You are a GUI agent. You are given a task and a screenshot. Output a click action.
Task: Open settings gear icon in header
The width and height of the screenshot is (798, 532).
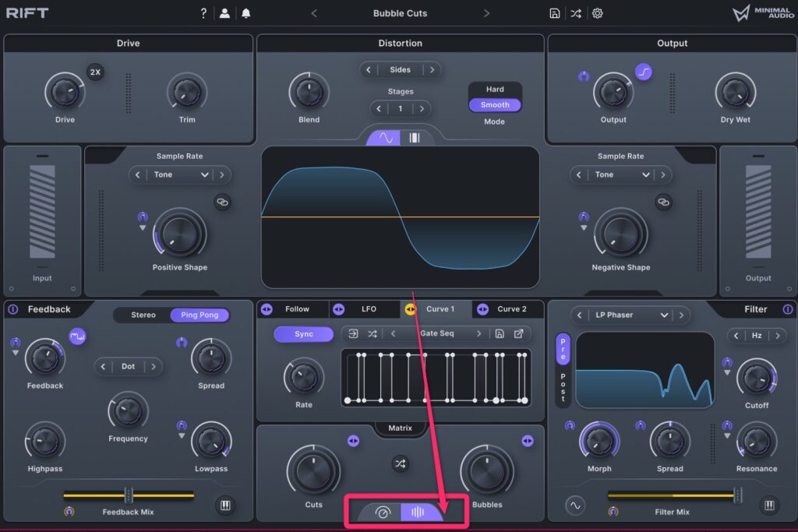click(x=598, y=13)
